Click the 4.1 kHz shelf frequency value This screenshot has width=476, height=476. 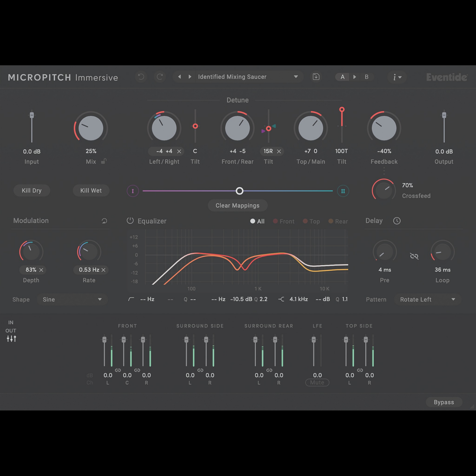click(x=299, y=299)
